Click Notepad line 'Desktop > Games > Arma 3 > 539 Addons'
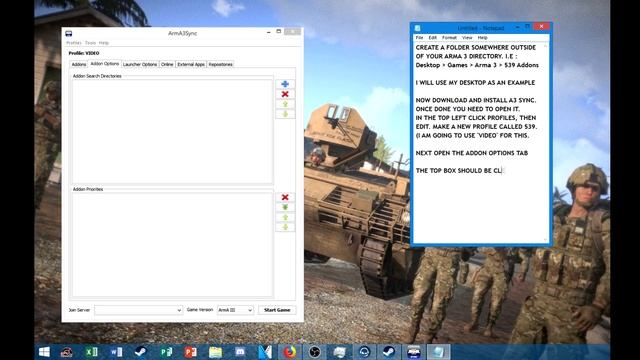Image resolution: width=640 pixels, height=360 pixels. (x=477, y=65)
